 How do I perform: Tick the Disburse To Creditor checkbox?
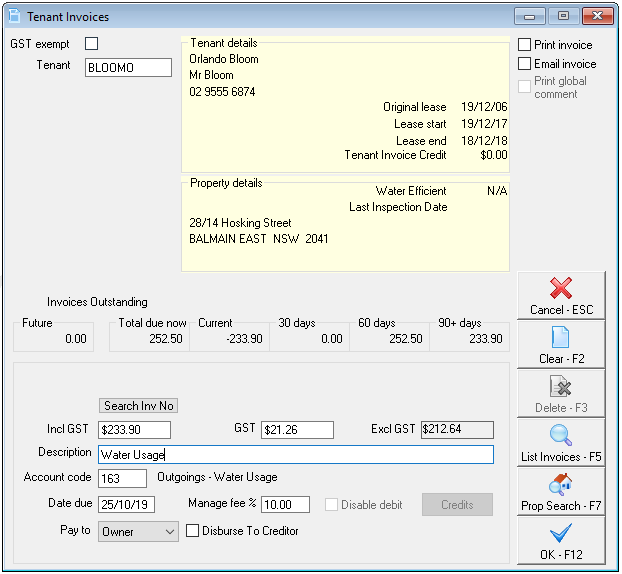[192, 531]
